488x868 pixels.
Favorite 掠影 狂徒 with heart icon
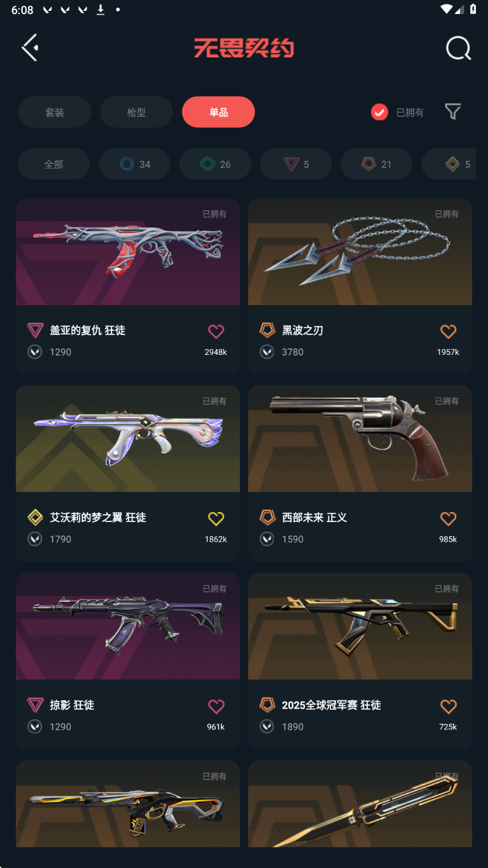point(216,706)
